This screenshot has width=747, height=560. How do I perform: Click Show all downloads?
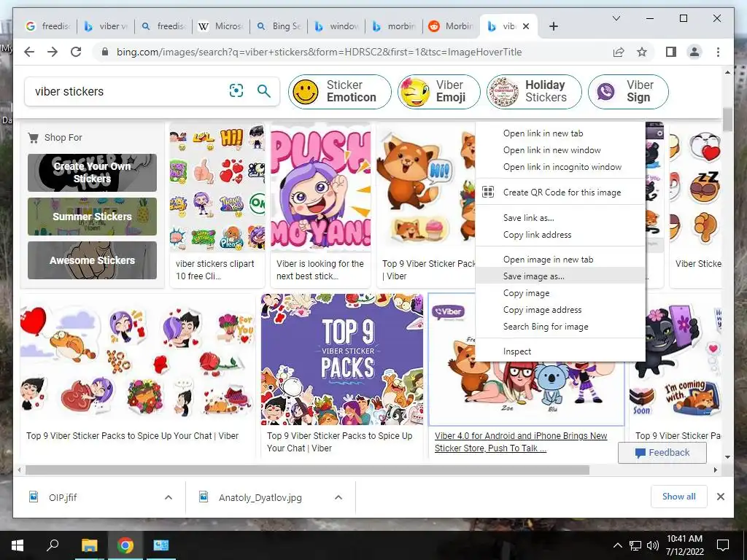click(679, 497)
